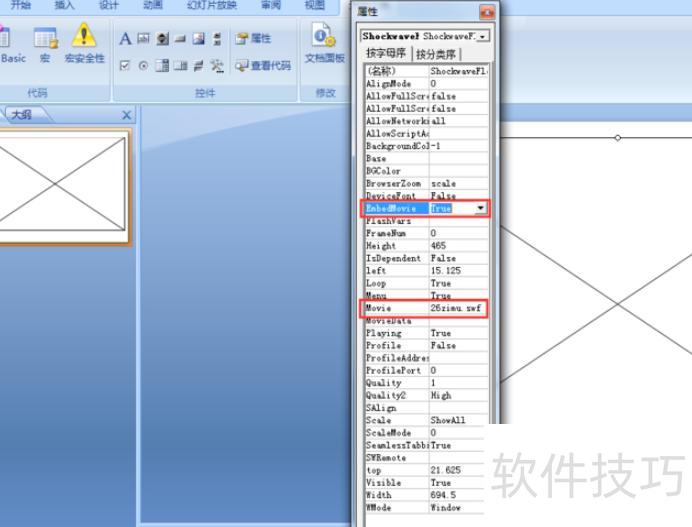Select the Image control icon
The width and height of the screenshot is (692, 527).
coord(199,39)
